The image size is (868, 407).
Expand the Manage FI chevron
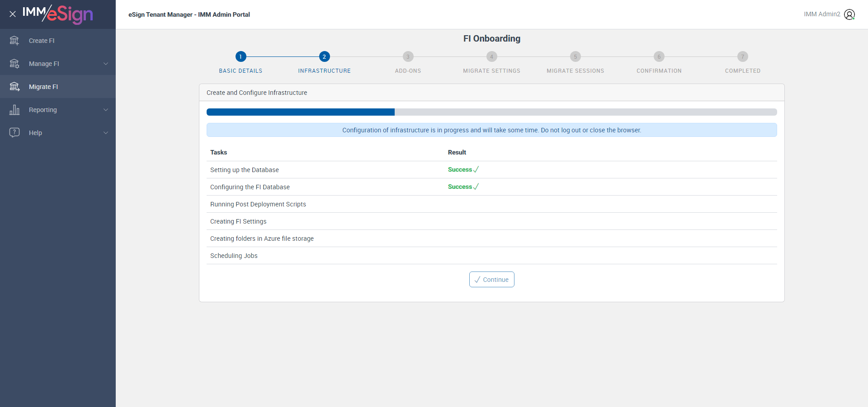click(106, 64)
